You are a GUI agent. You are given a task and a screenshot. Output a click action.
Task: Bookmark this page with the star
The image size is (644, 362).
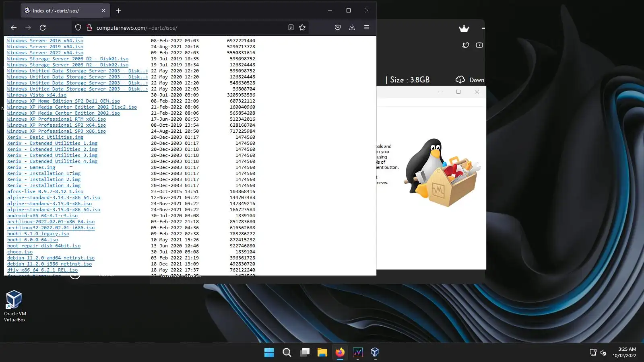click(302, 27)
